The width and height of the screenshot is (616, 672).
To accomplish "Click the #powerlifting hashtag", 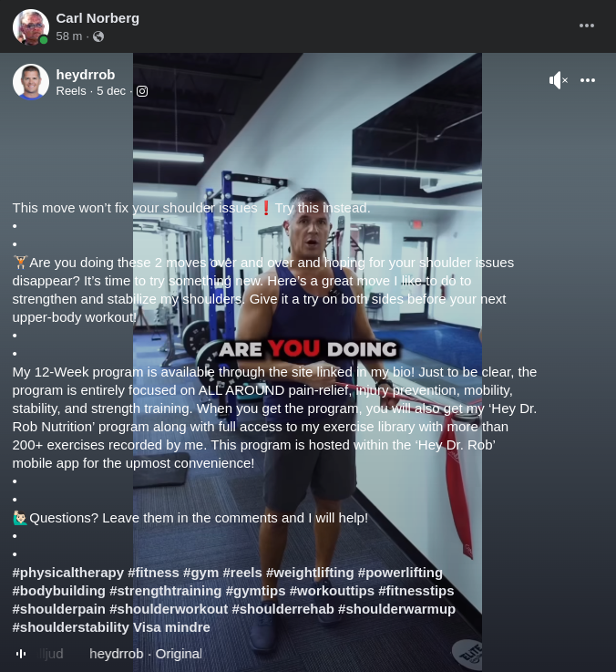I will click(400, 573).
